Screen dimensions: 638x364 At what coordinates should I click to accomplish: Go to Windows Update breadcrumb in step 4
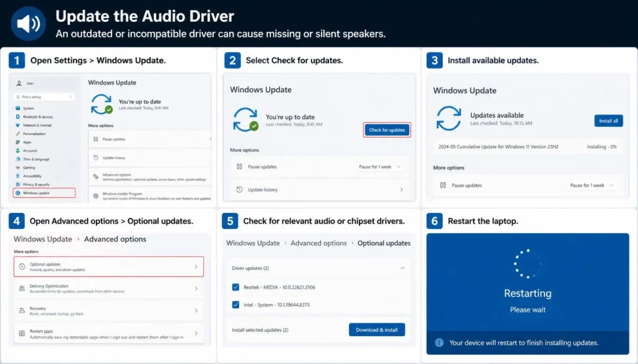tap(43, 240)
